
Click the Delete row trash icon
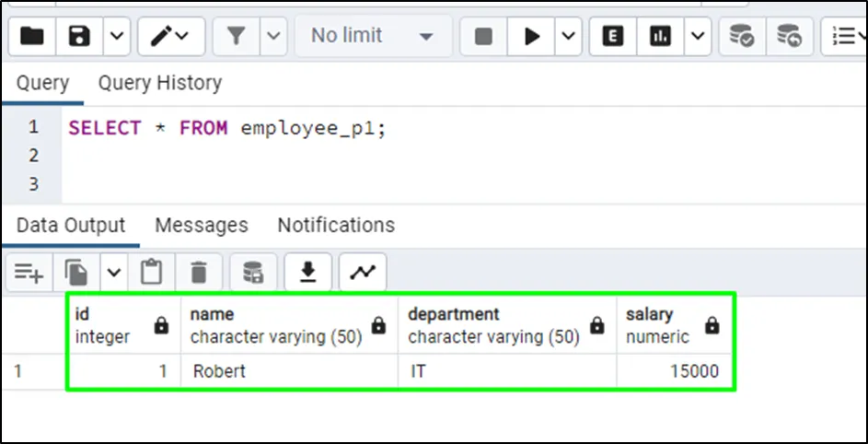click(x=199, y=272)
